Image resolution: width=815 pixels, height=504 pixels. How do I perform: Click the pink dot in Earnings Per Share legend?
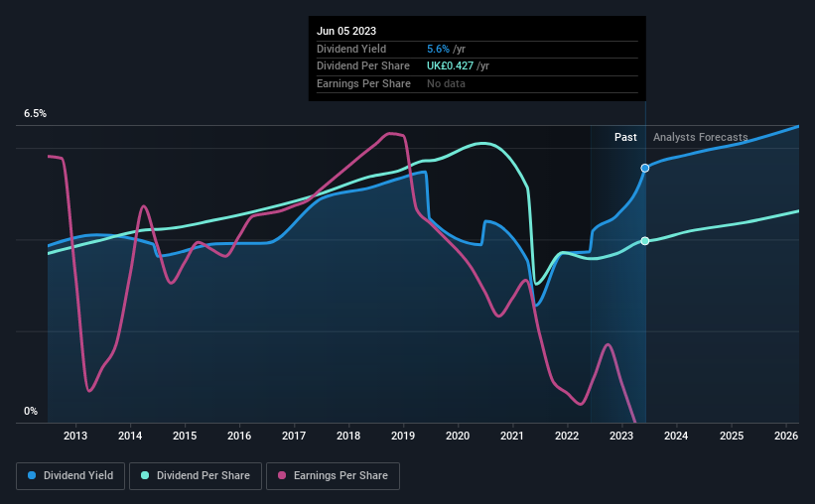pyautogui.click(x=282, y=475)
